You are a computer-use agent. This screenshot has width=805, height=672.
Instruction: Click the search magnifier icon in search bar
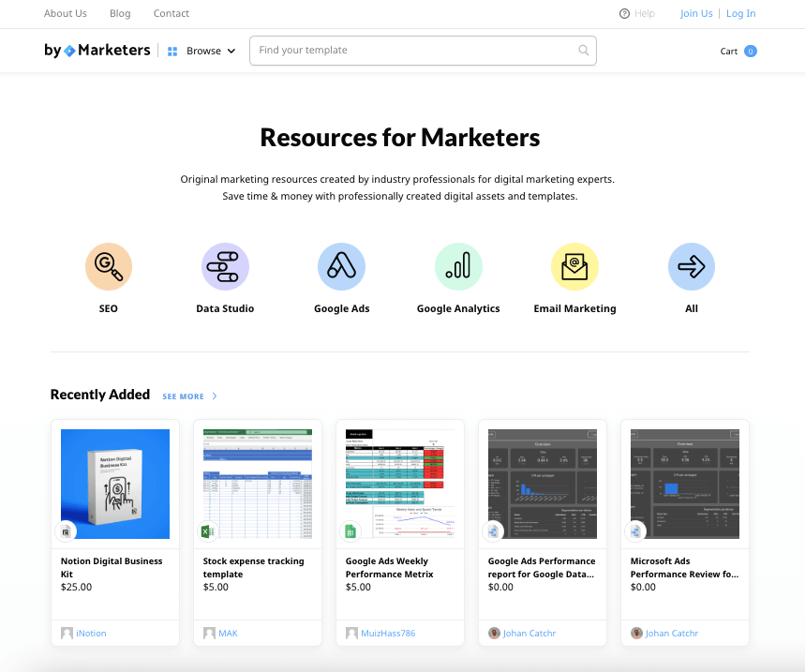(584, 51)
